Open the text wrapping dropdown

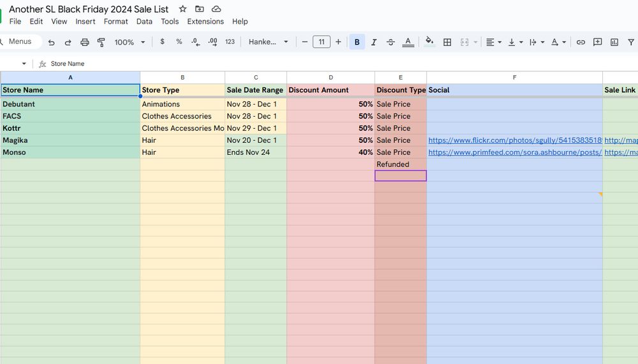point(537,42)
